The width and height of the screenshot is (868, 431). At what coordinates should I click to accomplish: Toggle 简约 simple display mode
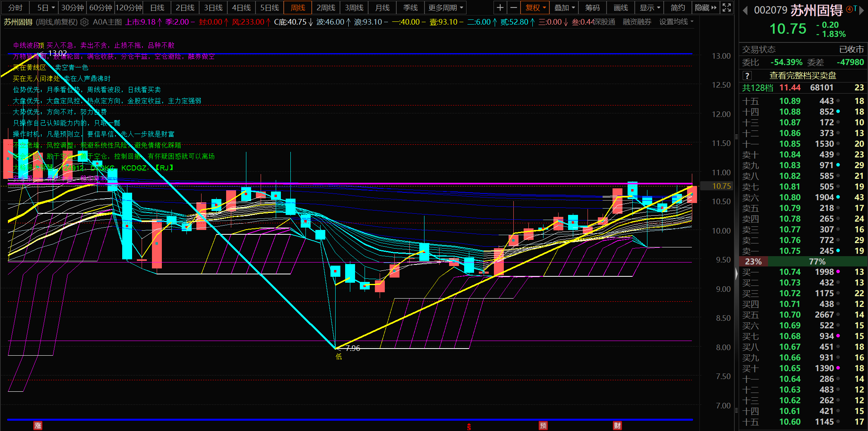[x=678, y=8]
